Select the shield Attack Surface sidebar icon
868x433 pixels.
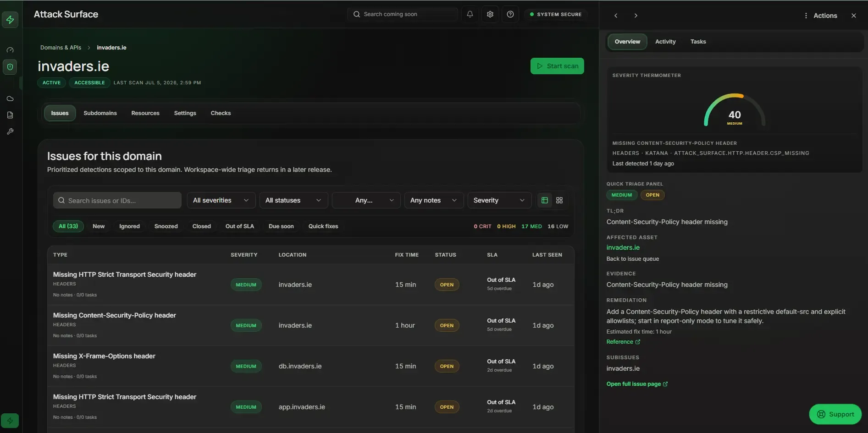[x=10, y=67]
